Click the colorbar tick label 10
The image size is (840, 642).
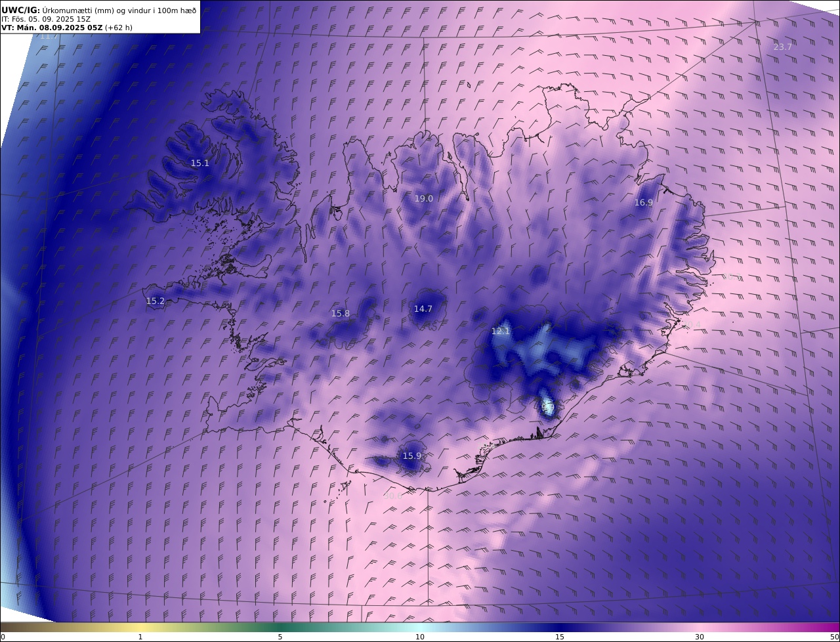[420, 637]
